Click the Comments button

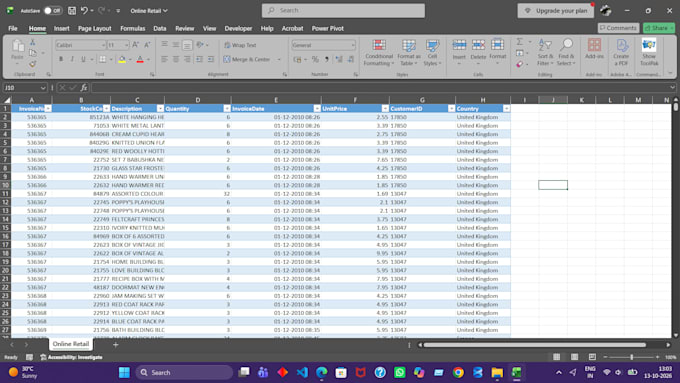click(x=618, y=28)
